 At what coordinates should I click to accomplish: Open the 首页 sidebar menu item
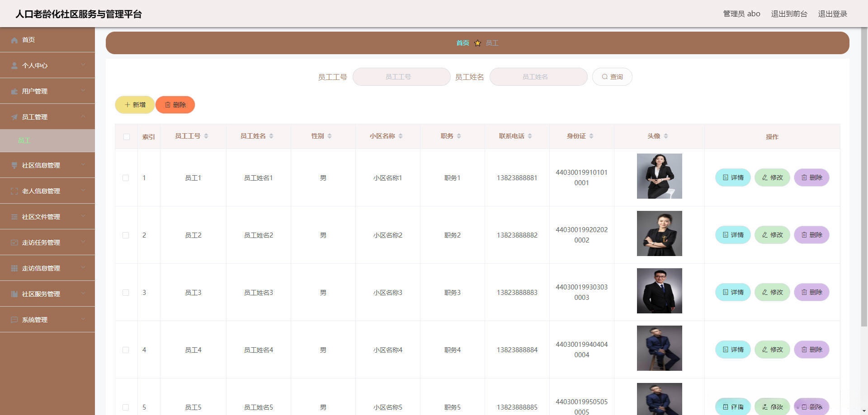tap(47, 40)
